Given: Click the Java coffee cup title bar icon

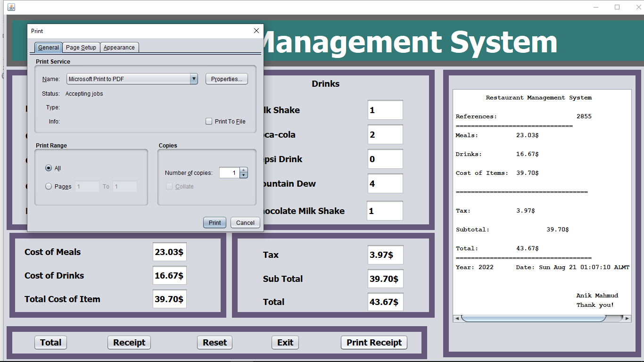Looking at the screenshot, I should coord(12,7).
